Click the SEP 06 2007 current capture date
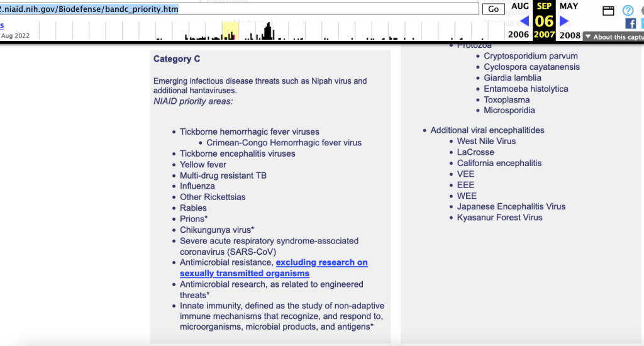The height and width of the screenshot is (346, 644). (x=544, y=21)
